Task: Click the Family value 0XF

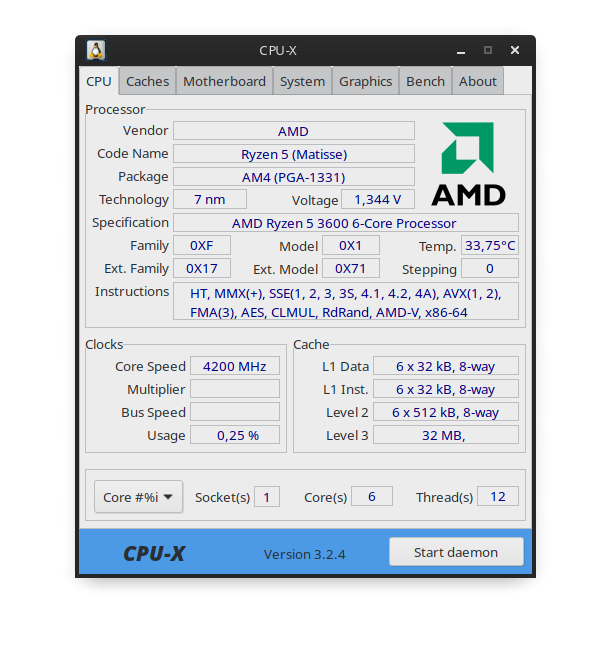Action: (202, 246)
